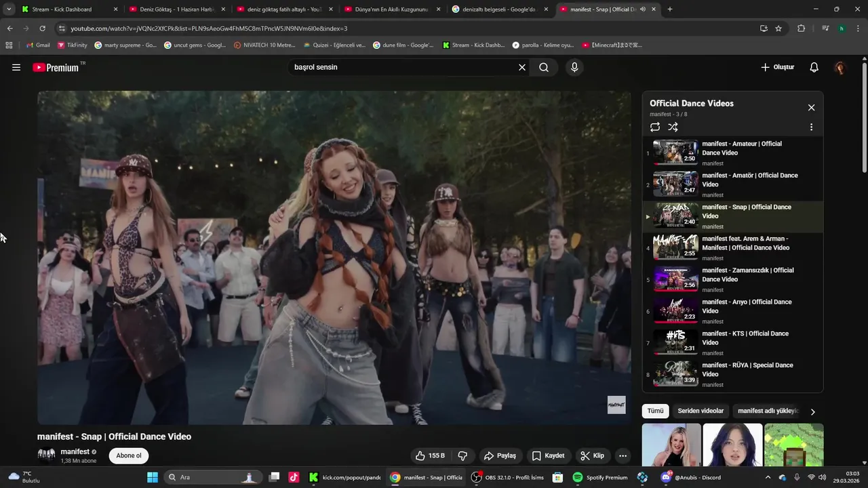The height and width of the screenshot is (488, 868).
Task: Open the YouTube hamburger guide menu
Action: (16, 67)
